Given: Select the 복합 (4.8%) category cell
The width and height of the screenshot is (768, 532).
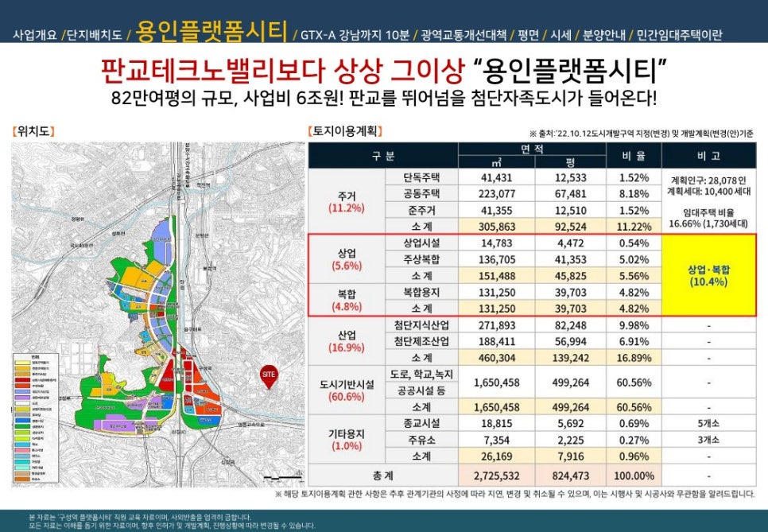Looking at the screenshot, I should click(347, 300).
